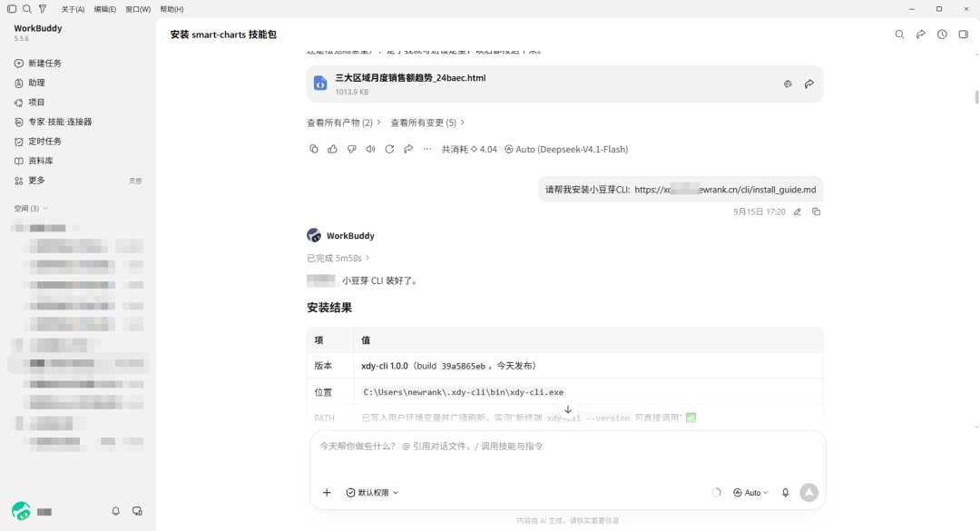Copy the assistant response

[314, 149]
